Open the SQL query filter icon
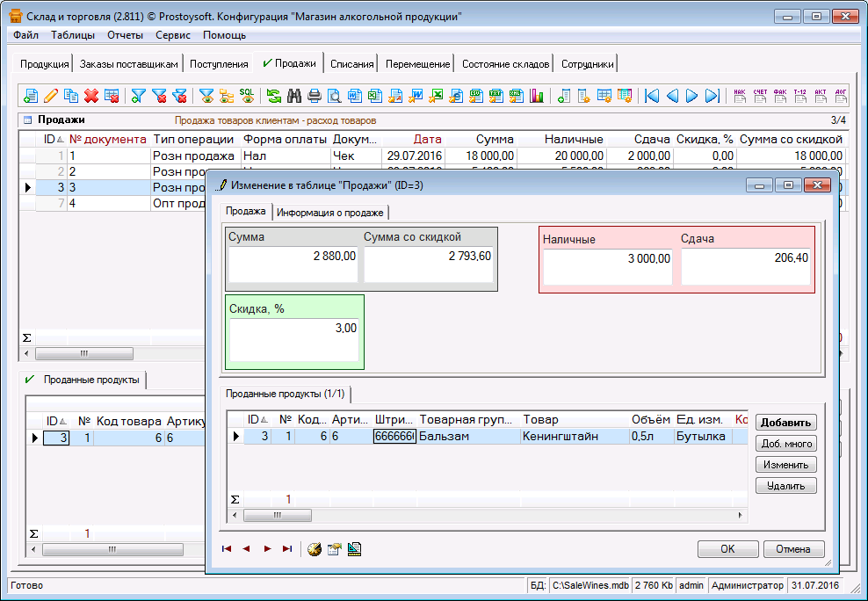Viewport: 868px width, 601px height. 247,96
